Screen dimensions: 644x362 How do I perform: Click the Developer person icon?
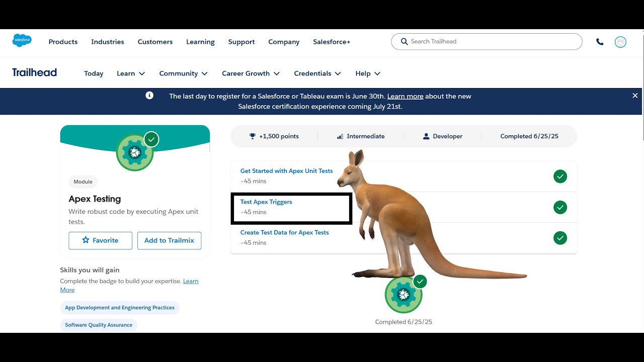(x=426, y=136)
